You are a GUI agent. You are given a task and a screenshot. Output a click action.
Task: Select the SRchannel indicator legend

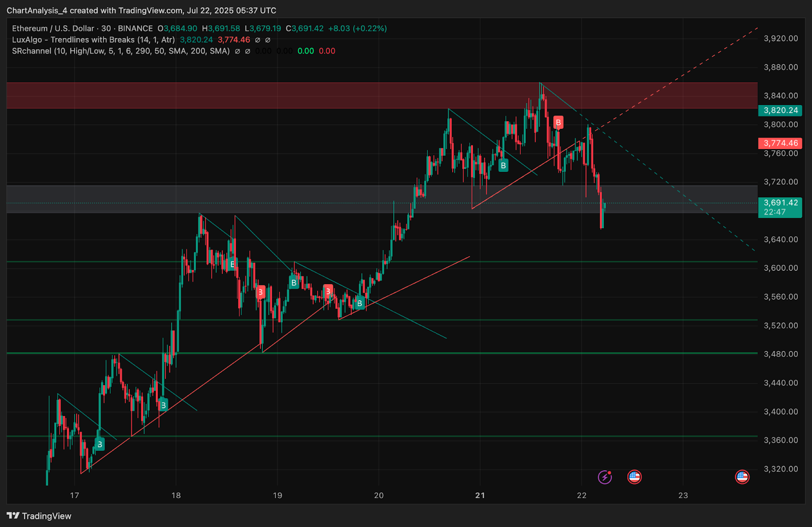[121, 51]
